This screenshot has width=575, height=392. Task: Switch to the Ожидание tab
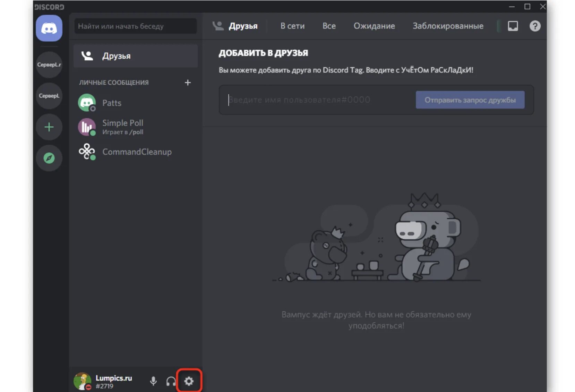pyautogui.click(x=374, y=26)
